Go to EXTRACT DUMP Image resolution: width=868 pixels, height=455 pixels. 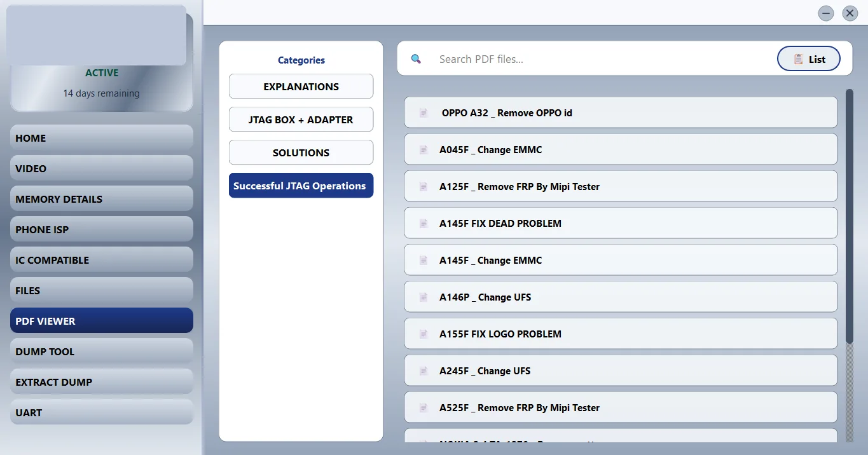pyautogui.click(x=102, y=382)
